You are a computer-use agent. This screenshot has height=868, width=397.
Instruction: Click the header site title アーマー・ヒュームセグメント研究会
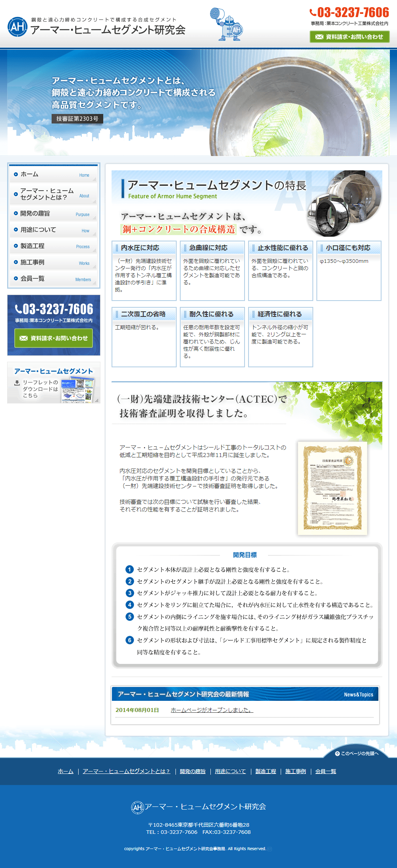pyautogui.click(x=108, y=30)
